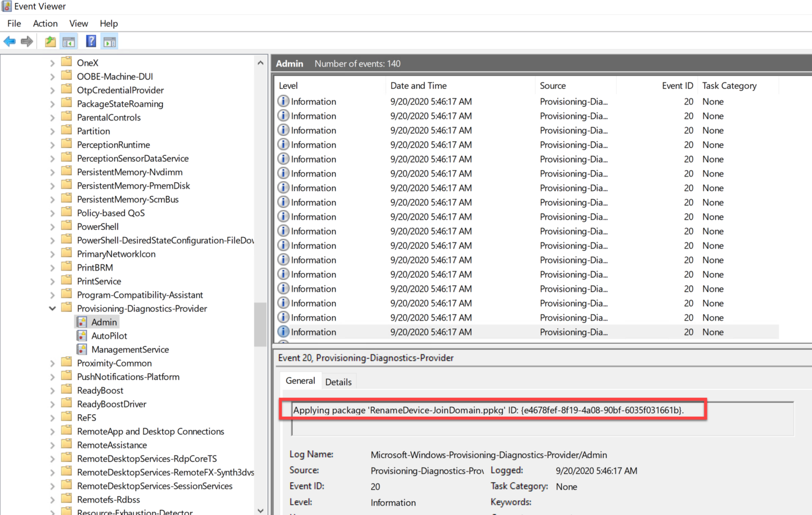The height and width of the screenshot is (515, 812).
Task: Open the ManagementService event log
Action: pyautogui.click(x=130, y=349)
